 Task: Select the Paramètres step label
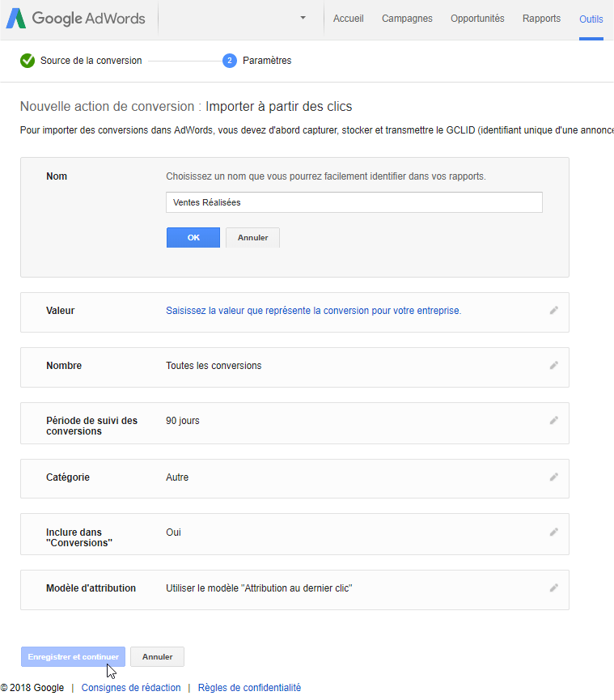point(267,60)
